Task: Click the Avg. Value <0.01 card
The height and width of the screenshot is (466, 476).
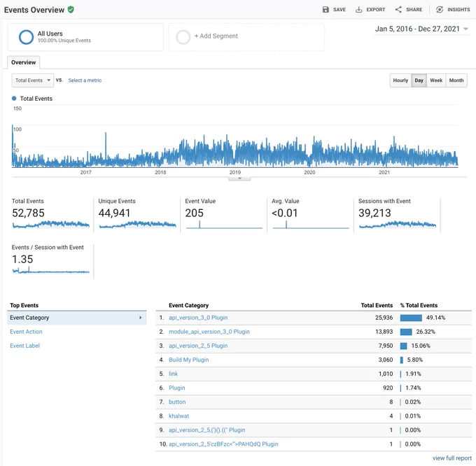Action: coord(311,215)
